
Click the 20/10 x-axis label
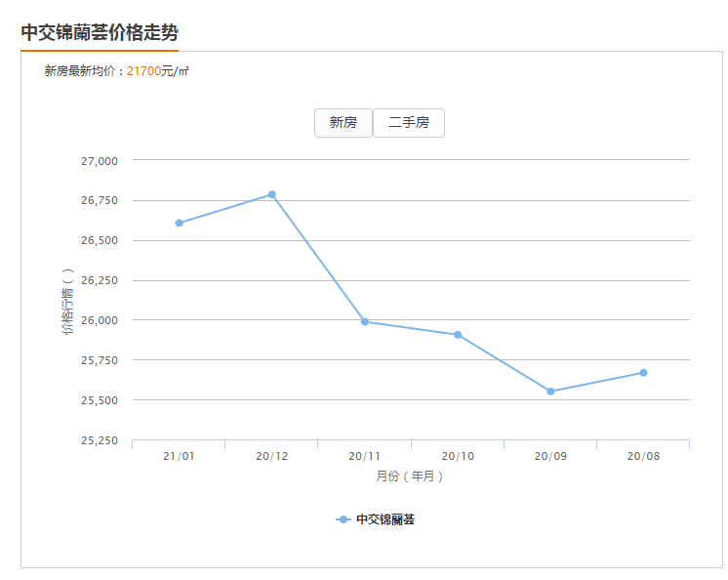coord(458,456)
